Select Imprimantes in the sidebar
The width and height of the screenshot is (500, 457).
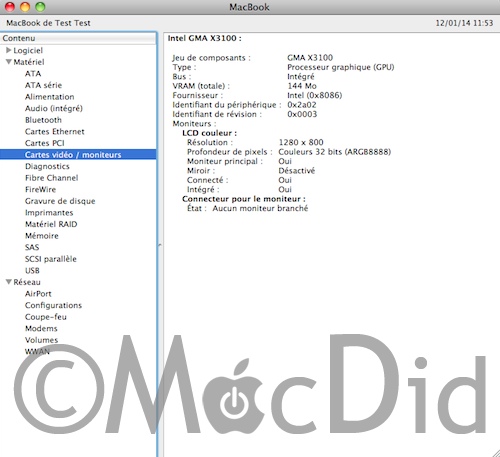(49, 213)
